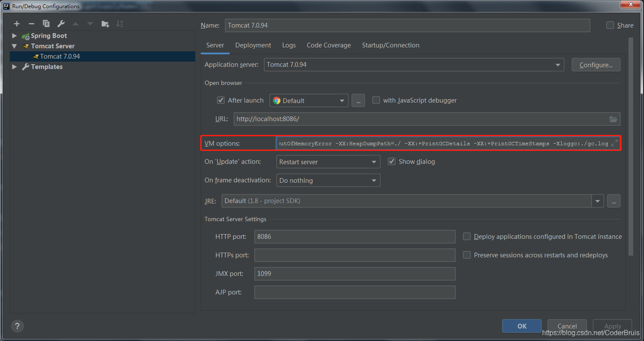Uncheck After launch checkbox

[221, 100]
